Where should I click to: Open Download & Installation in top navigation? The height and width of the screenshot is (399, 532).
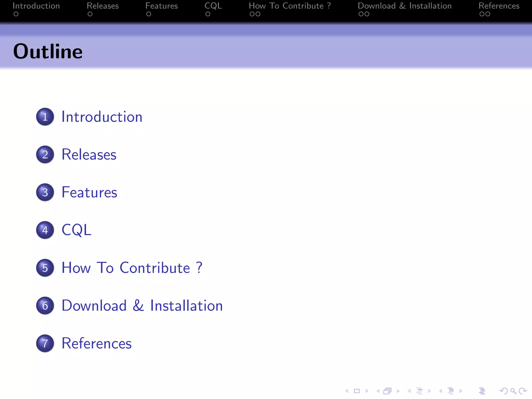click(x=404, y=6)
